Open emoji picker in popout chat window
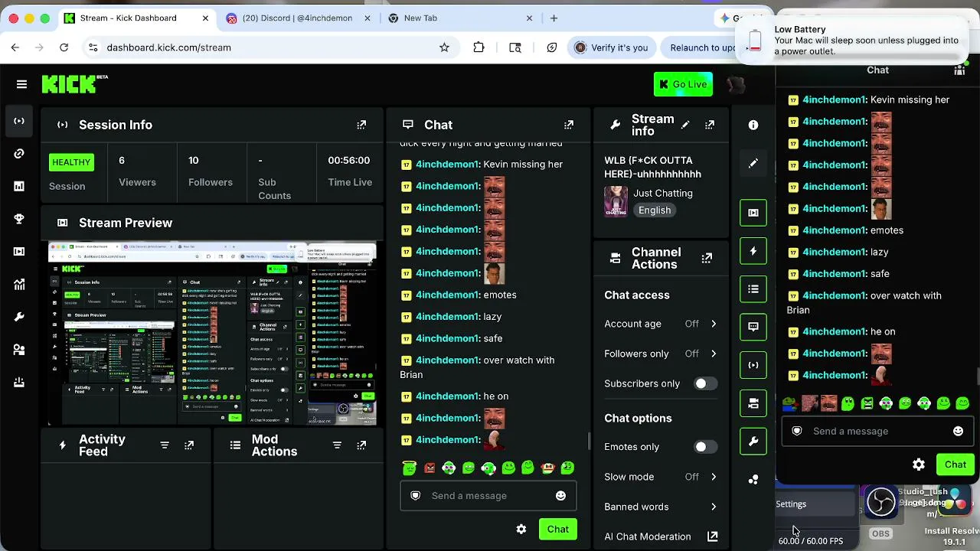Viewport: 980px width, 551px height. (958, 432)
